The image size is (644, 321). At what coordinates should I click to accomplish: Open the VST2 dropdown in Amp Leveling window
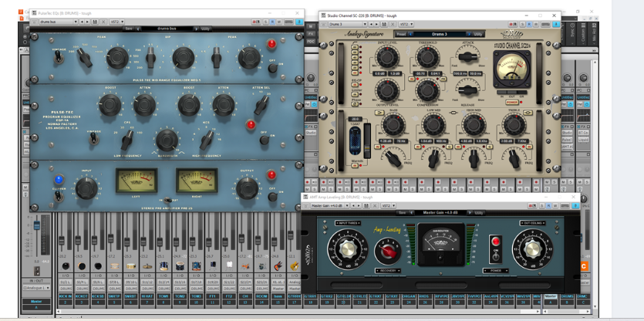tap(389, 206)
